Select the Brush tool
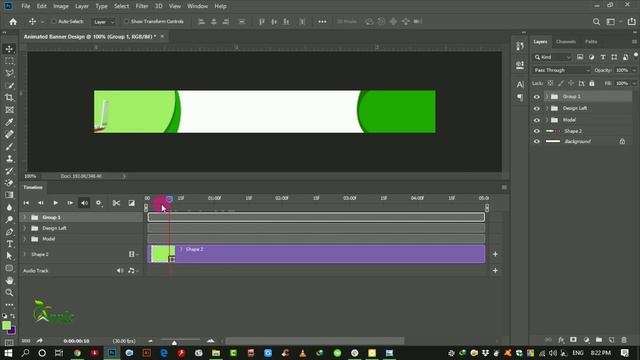Image resolution: width=640 pixels, height=360 pixels. coord(9,147)
